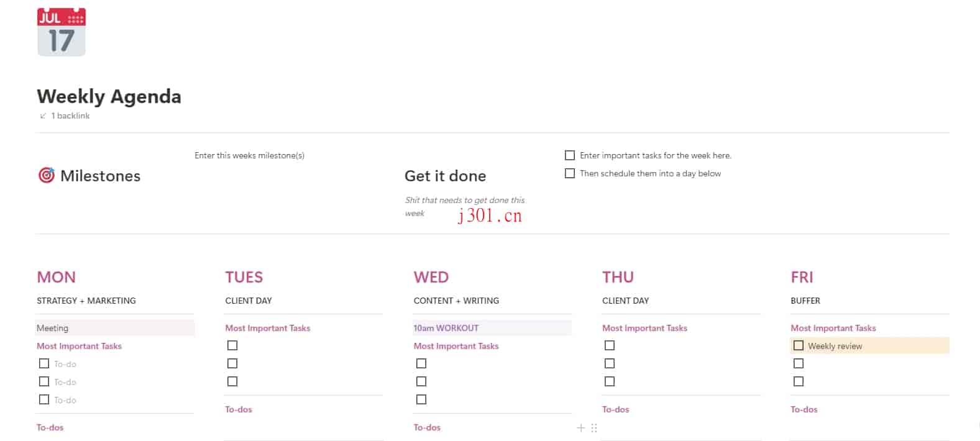Select the 10am WORKOUT block on Wednesday
Screen dimensions: 980x441
pos(492,328)
